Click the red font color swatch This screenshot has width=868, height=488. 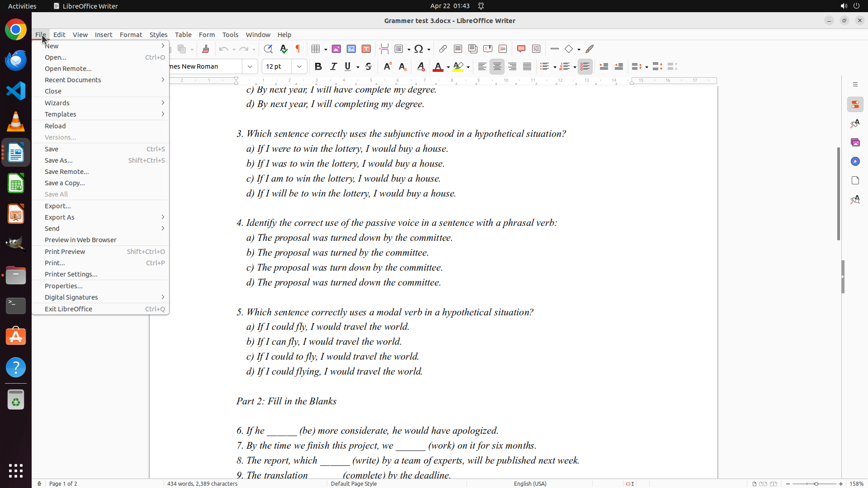[x=438, y=67]
